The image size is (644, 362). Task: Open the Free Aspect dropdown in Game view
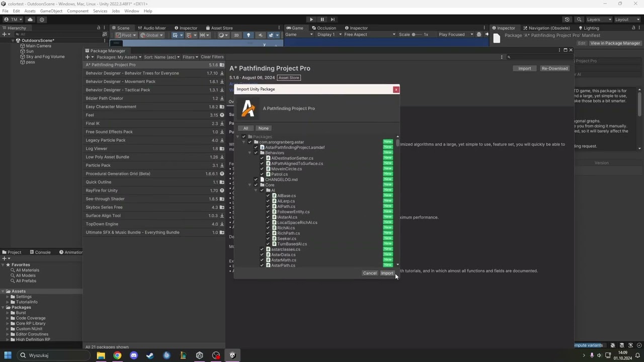(370, 35)
